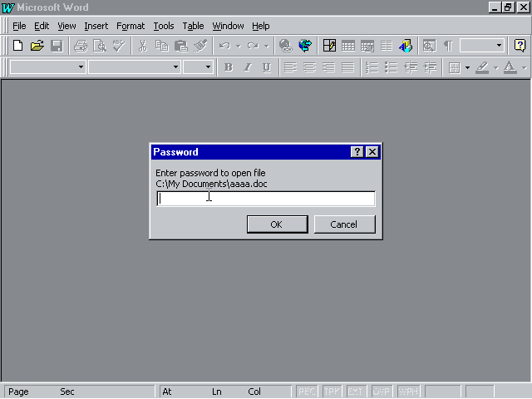Viewport: 532px width, 399px height.
Task: Close the Password dialog with X
Action: (x=372, y=151)
